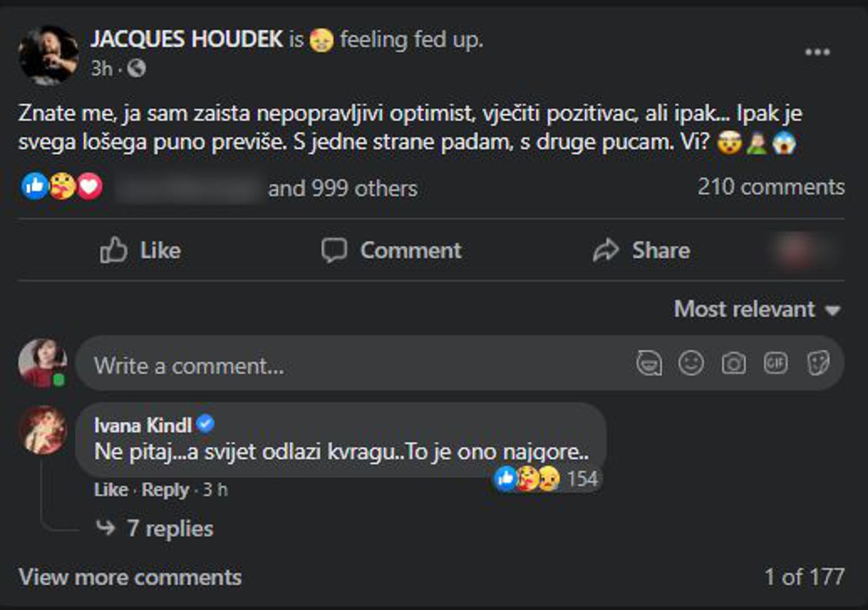Open the GIF picker in comment box
This screenshot has height=610, width=868.
coord(775,363)
